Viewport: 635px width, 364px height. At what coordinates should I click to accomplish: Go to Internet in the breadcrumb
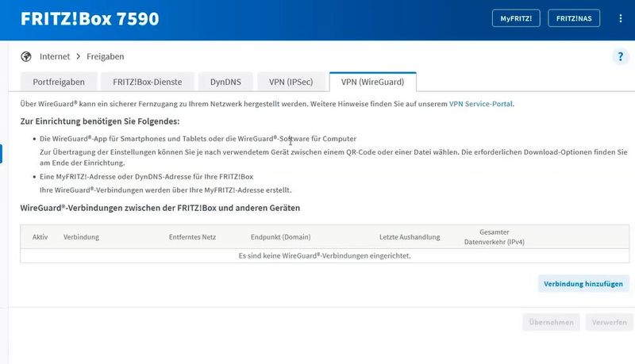tap(55, 56)
